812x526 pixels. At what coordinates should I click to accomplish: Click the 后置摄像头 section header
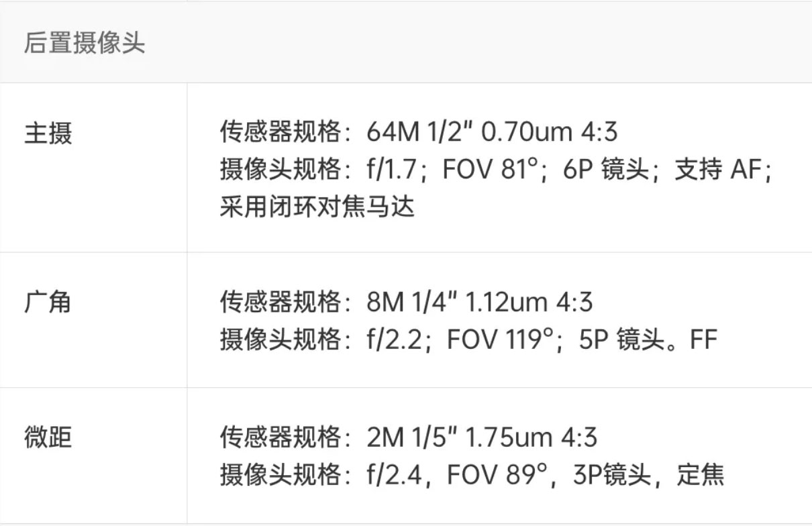[85, 44]
